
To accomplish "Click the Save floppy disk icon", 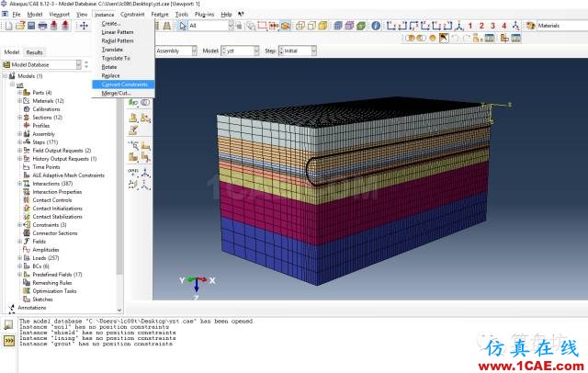I will (31, 26).
